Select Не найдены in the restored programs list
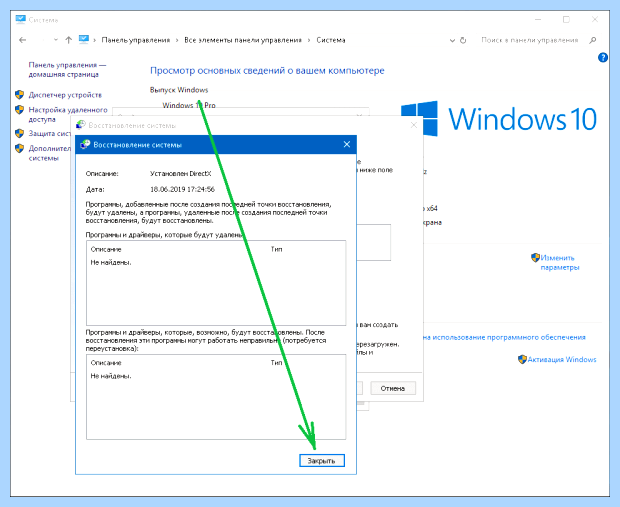Screen dimensions: 620x507 [x=111, y=376]
